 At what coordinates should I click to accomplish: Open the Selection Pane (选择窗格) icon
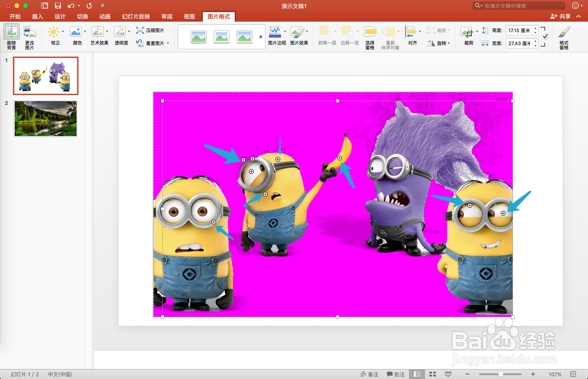[370, 32]
